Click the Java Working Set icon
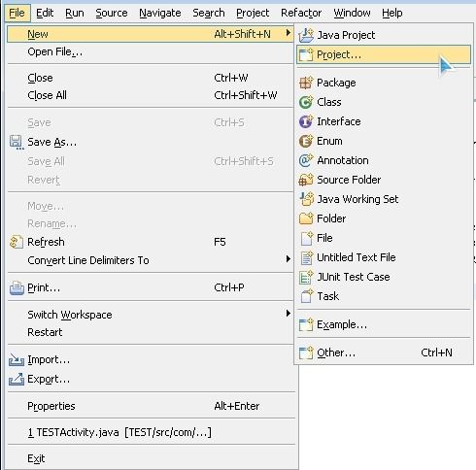 click(306, 199)
